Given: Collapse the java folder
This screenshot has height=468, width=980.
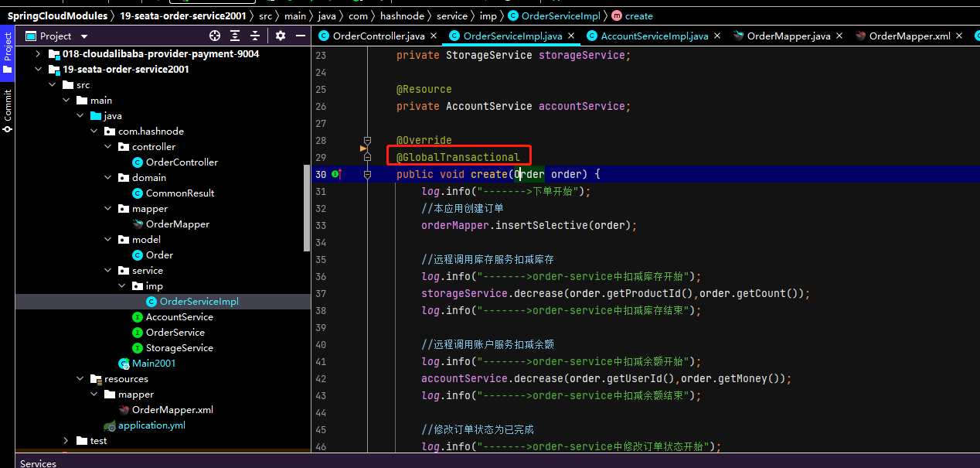Looking at the screenshot, I should click(80, 116).
